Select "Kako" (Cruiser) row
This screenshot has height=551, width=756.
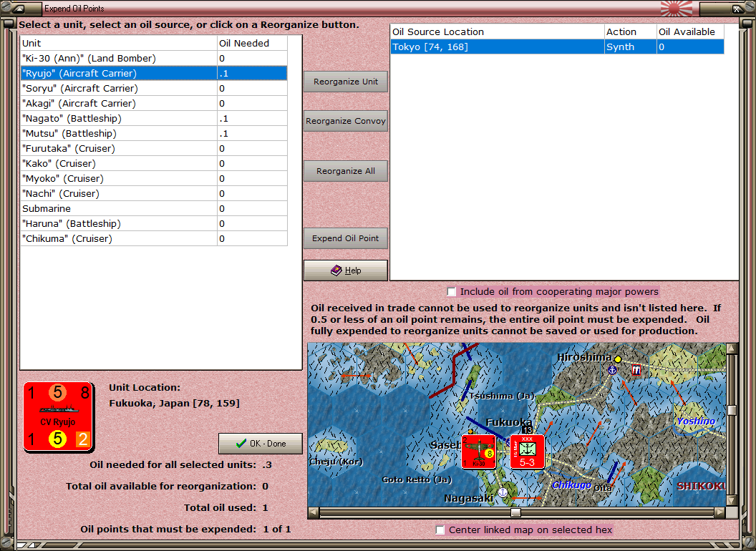154,163
